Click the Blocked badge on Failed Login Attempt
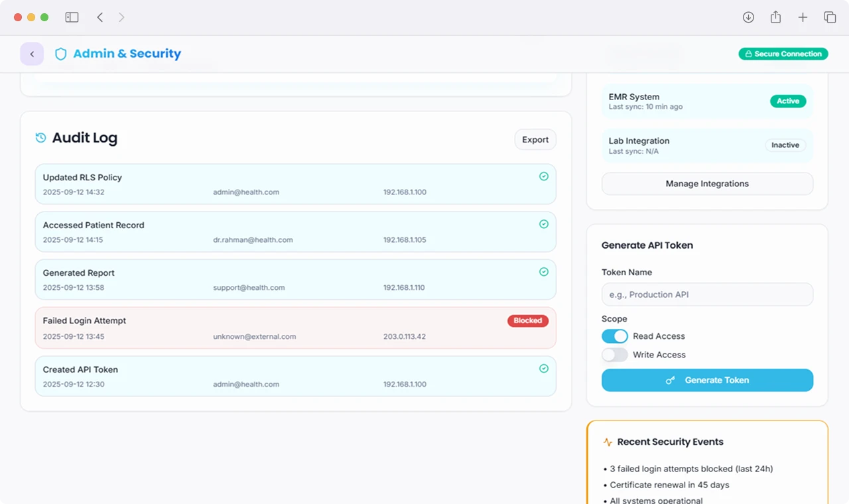This screenshot has width=849, height=504. (x=528, y=320)
